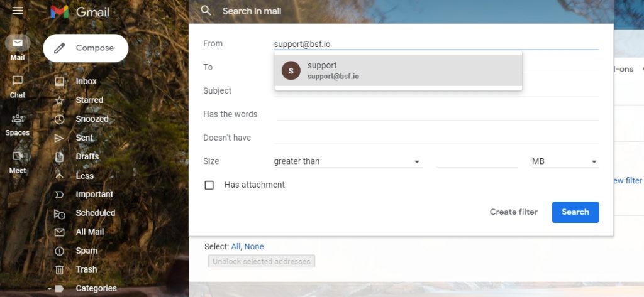Enable the Has attachment checkbox
The width and height of the screenshot is (644, 297).
209,185
